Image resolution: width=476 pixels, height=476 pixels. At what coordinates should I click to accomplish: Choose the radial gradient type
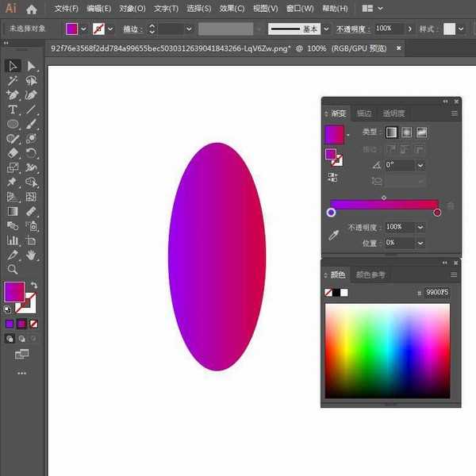[406, 132]
